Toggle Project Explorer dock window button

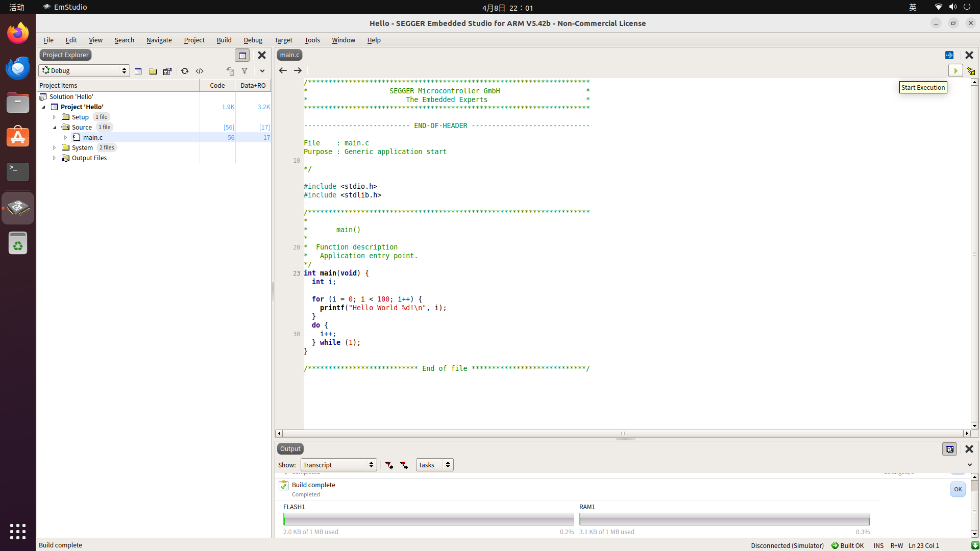click(x=242, y=55)
